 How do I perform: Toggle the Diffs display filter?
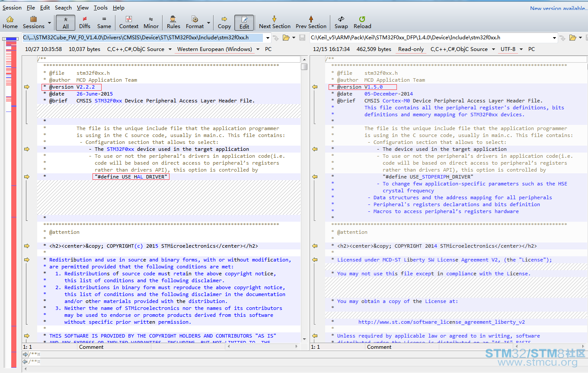[x=85, y=22]
